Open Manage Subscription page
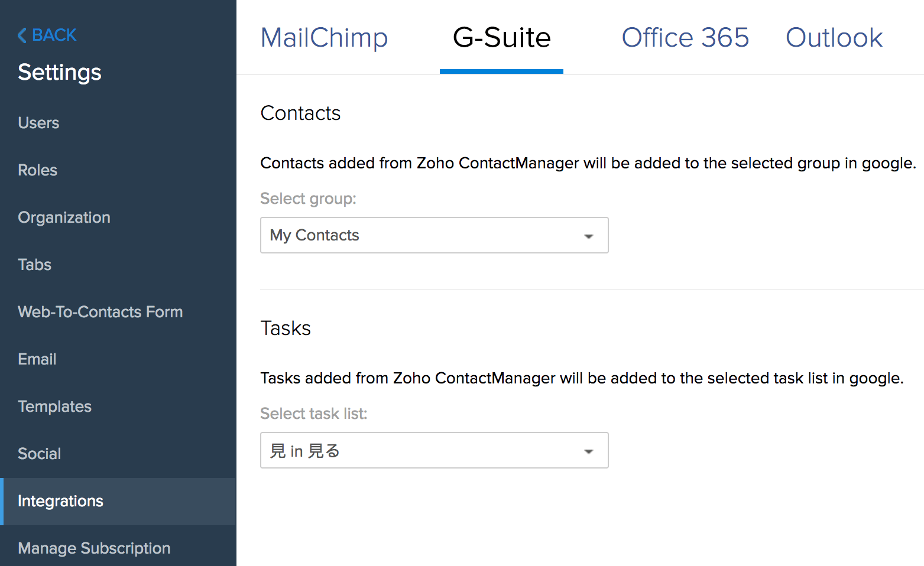The width and height of the screenshot is (924, 566). tap(94, 548)
